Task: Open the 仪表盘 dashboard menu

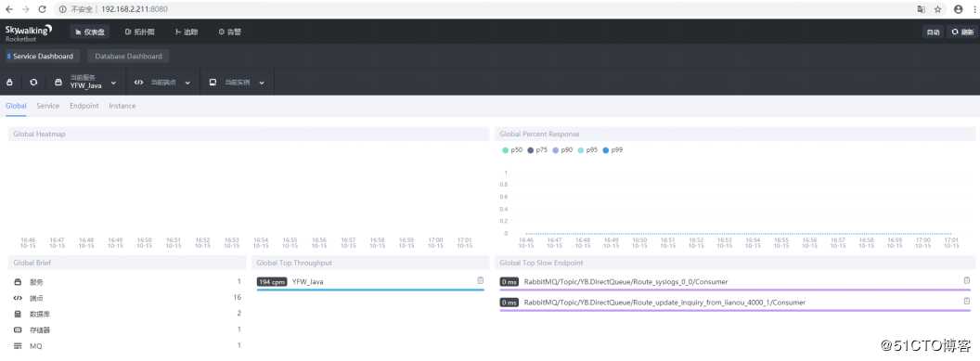Action: pos(89,32)
